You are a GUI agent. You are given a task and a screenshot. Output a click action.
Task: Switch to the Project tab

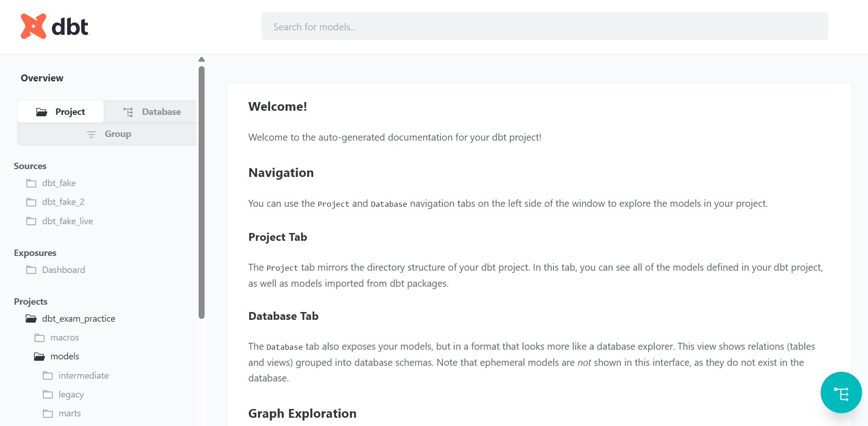[61, 112]
